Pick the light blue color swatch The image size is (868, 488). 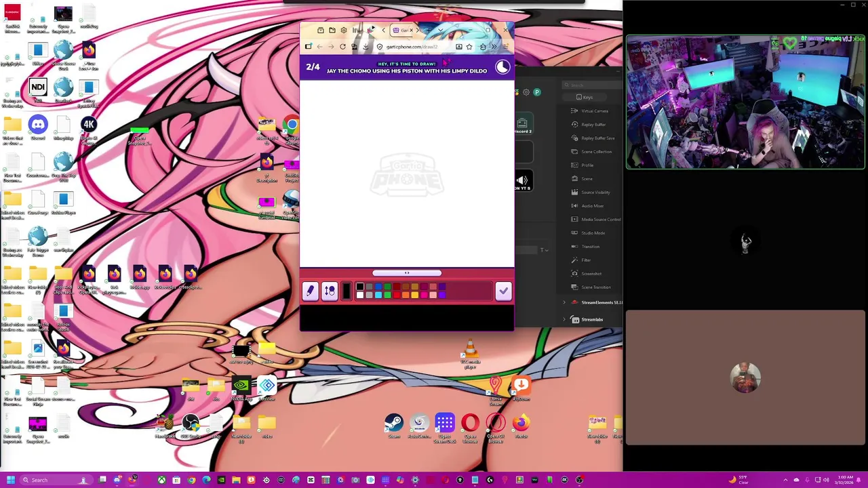tap(378, 295)
